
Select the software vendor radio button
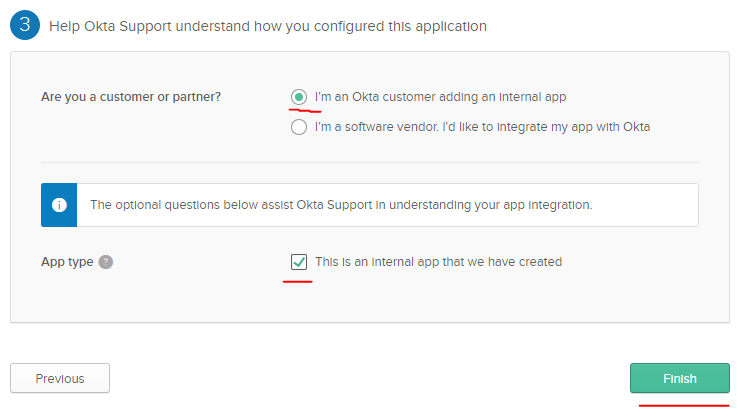pyautogui.click(x=299, y=127)
